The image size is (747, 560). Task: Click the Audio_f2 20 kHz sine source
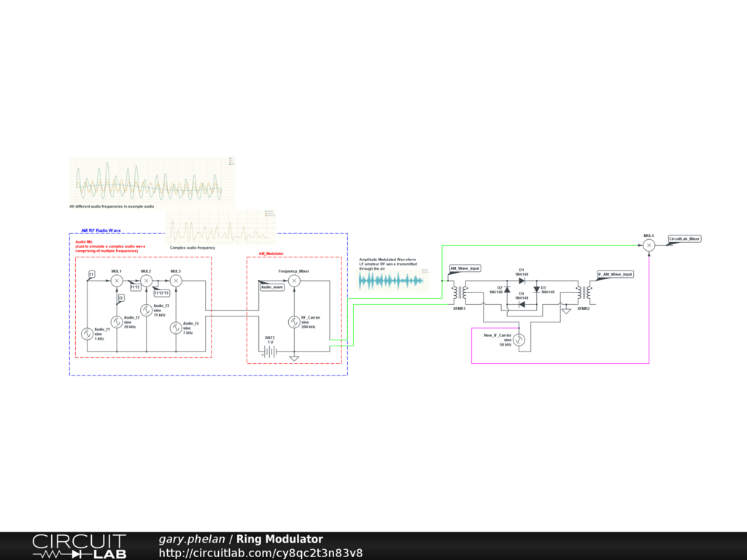pyautogui.click(x=116, y=322)
